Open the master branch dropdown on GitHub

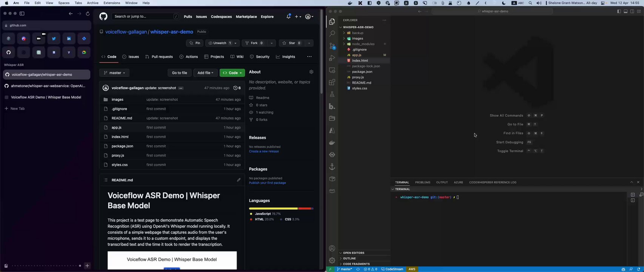click(115, 73)
